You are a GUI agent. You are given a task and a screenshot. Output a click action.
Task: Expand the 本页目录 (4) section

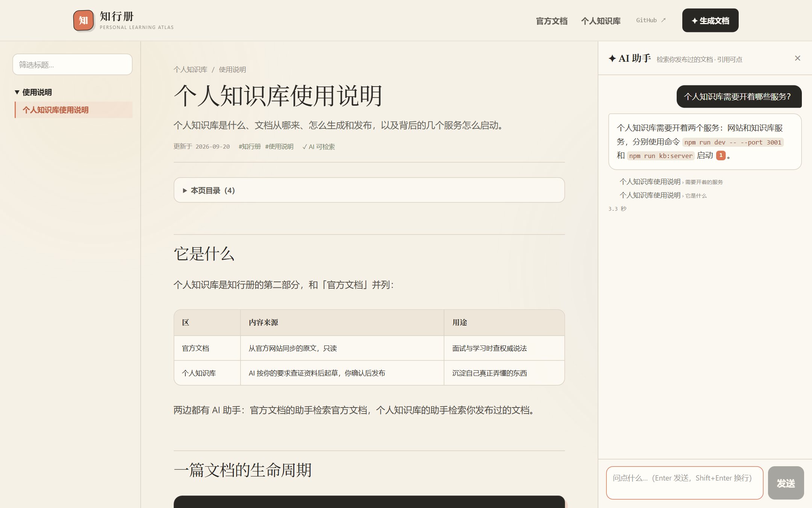(369, 190)
